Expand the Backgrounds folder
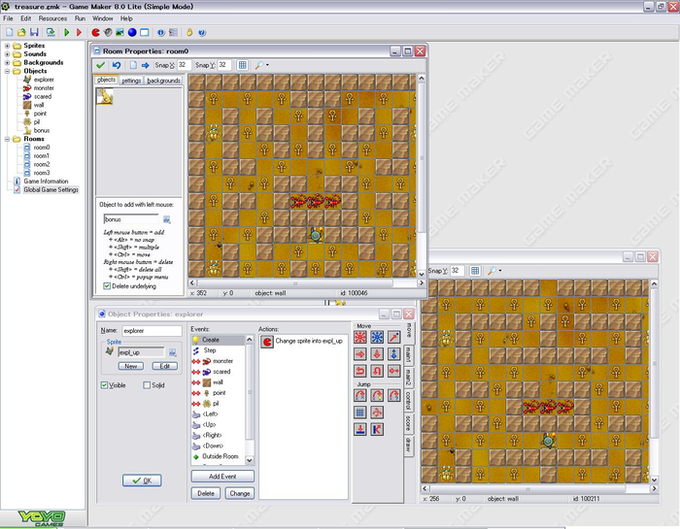This screenshot has height=529, width=680. [x=7, y=62]
